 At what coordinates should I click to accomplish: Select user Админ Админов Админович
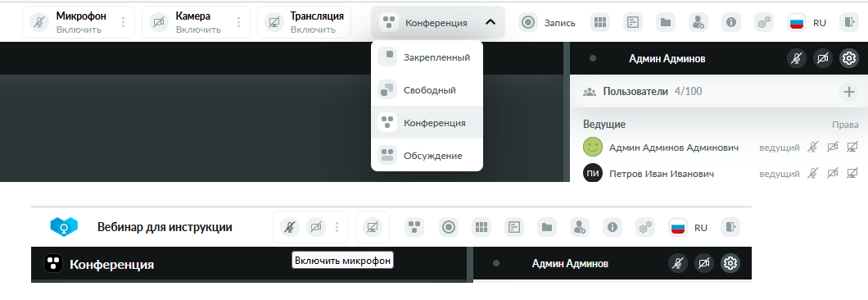[x=674, y=148]
